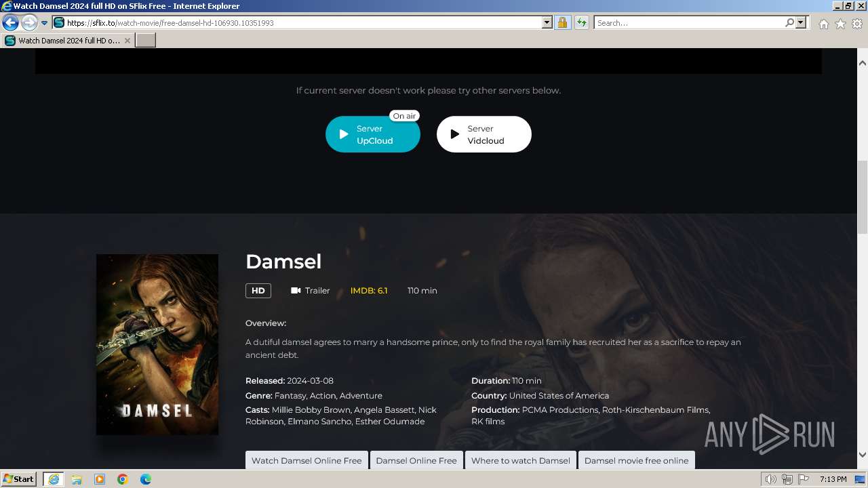Screen dimensions: 868x488
Task: Click the UpCloud play triangle icon
Action: coord(344,134)
